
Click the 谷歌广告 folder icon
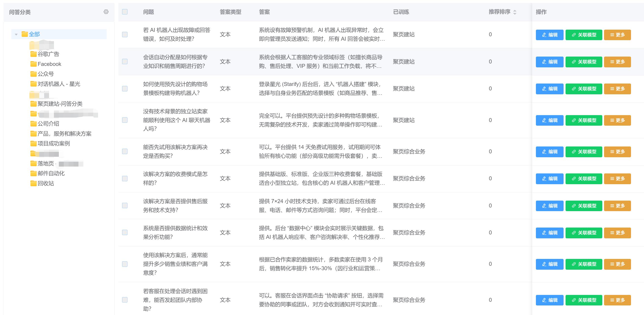pos(33,54)
